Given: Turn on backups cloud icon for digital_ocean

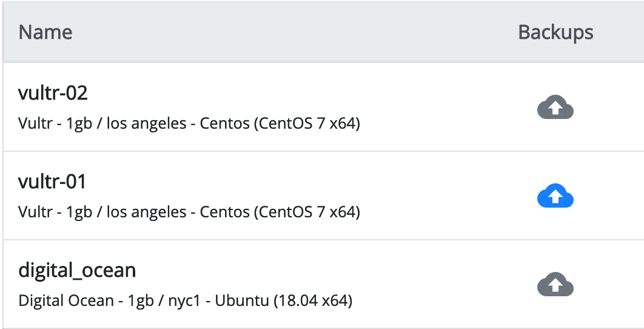Looking at the screenshot, I should point(555,284).
